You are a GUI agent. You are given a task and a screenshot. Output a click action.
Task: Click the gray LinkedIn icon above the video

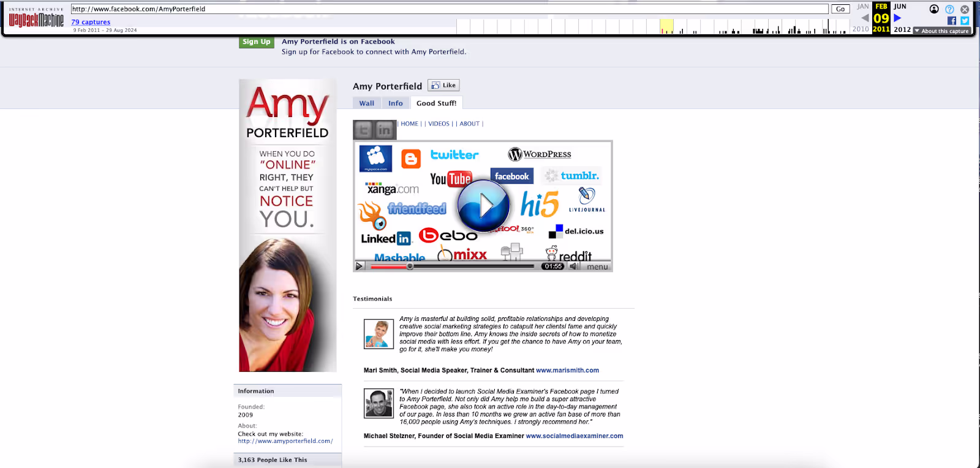point(385,130)
